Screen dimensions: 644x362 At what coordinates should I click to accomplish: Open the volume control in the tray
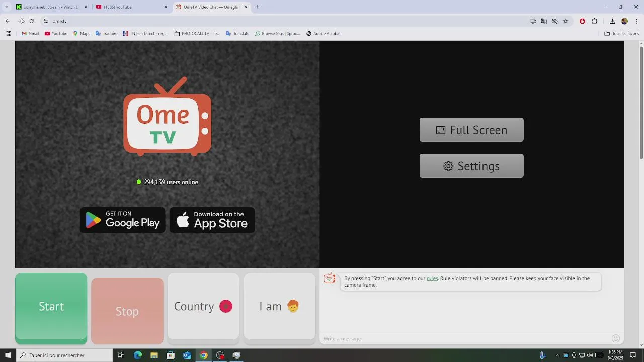590,355
